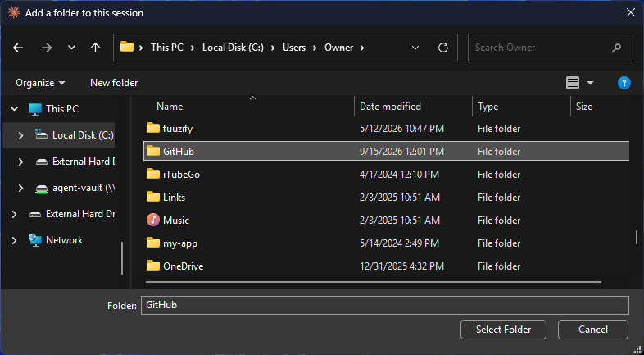Expand the Network node
644x355 pixels.
pyautogui.click(x=15, y=240)
